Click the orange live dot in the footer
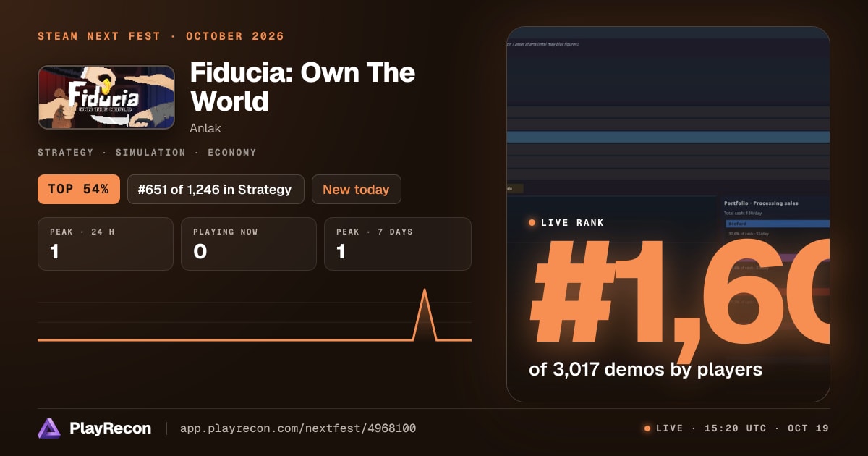The width and height of the screenshot is (868, 456). [647, 428]
